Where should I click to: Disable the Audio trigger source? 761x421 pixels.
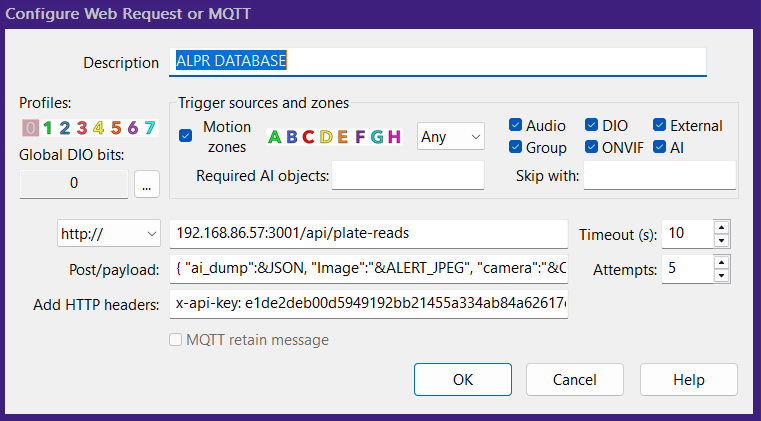[515, 126]
